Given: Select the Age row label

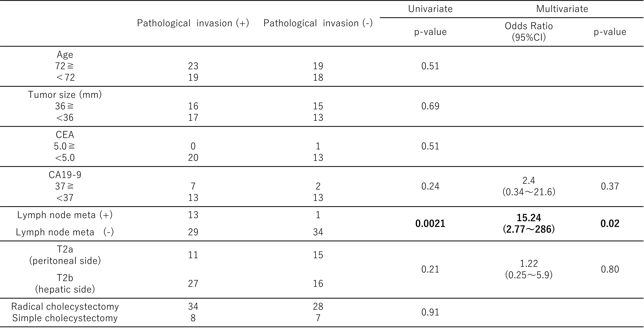Looking at the screenshot, I should point(65,54).
